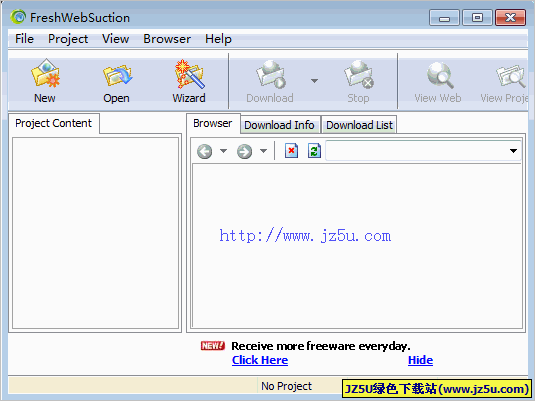Image resolution: width=535 pixels, height=401 pixels.
Task: Go forward in the embedded browser
Action: click(x=245, y=151)
